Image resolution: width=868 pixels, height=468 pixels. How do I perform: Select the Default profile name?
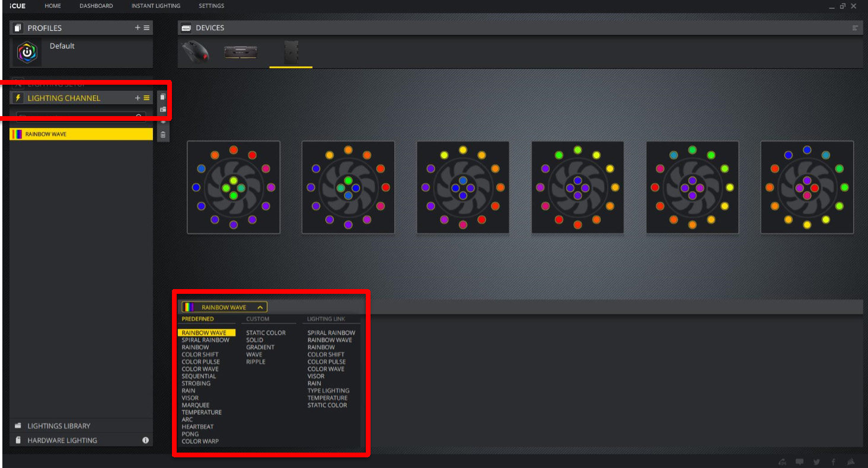click(x=62, y=46)
